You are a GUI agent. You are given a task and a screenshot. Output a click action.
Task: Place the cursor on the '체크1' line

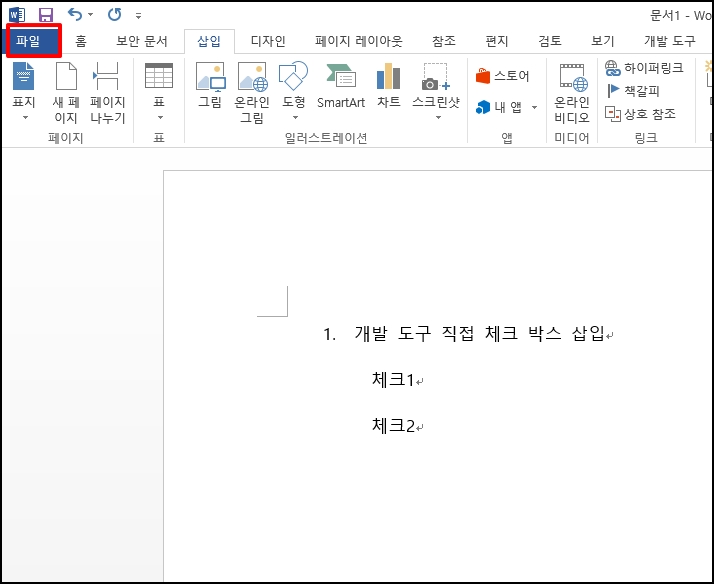pos(393,379)
